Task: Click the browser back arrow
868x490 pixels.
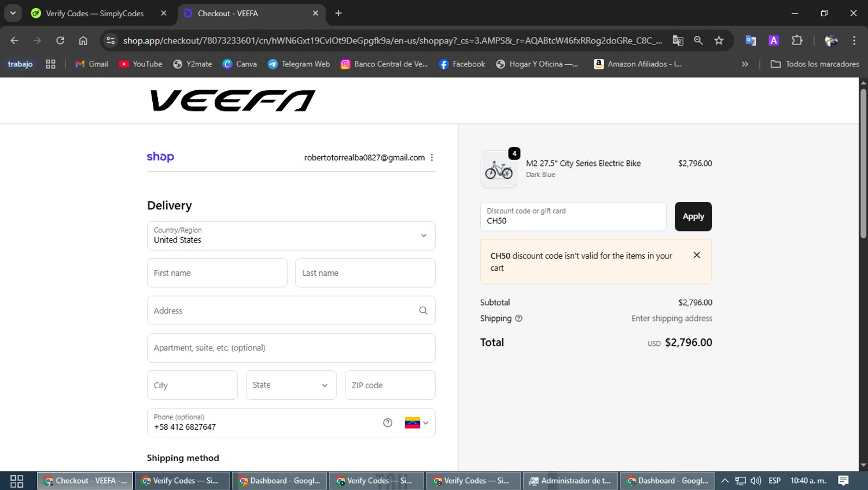Action: click(14, 40)
